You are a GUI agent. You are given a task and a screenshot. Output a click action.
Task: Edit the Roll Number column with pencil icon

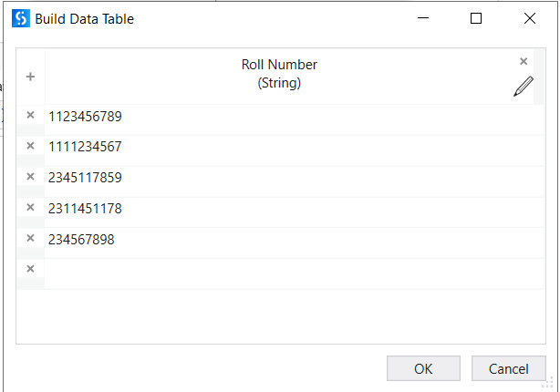pos(523,88)
